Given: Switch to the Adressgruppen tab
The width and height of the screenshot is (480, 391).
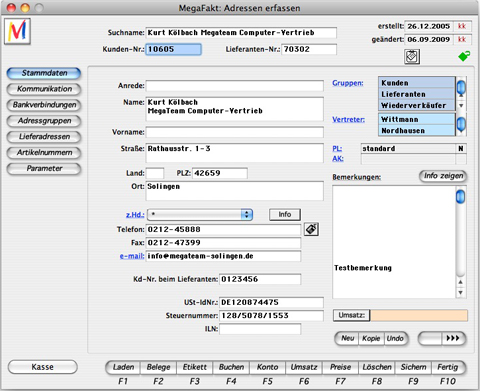Looking at the screenshot, I should click(44, 121).
